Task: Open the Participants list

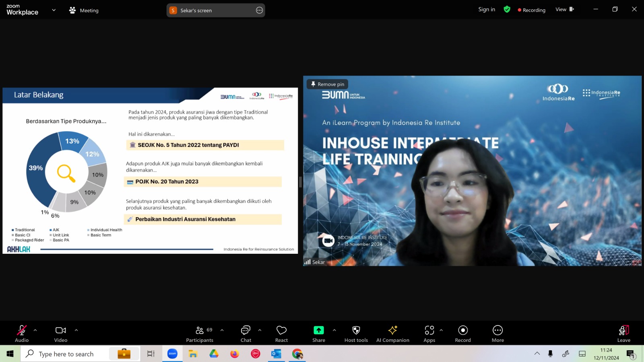Action: point(200,334)
